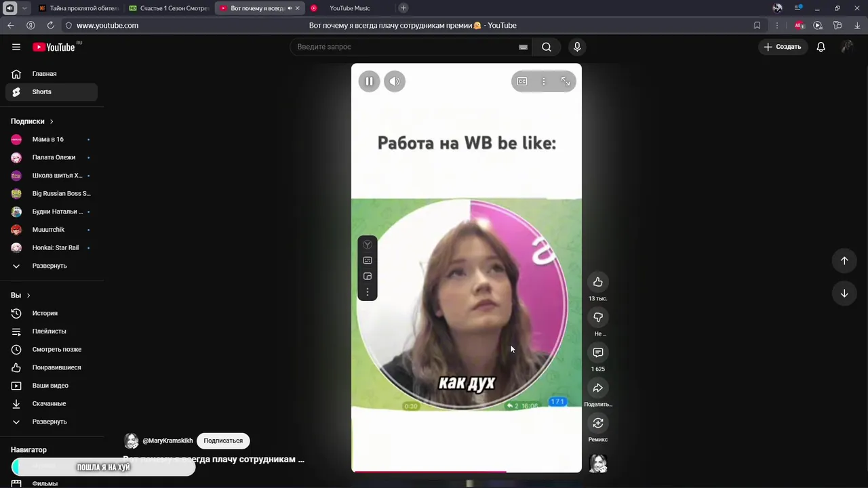
Task: Open the Yandex Я home button
Action: coord(31,25)
